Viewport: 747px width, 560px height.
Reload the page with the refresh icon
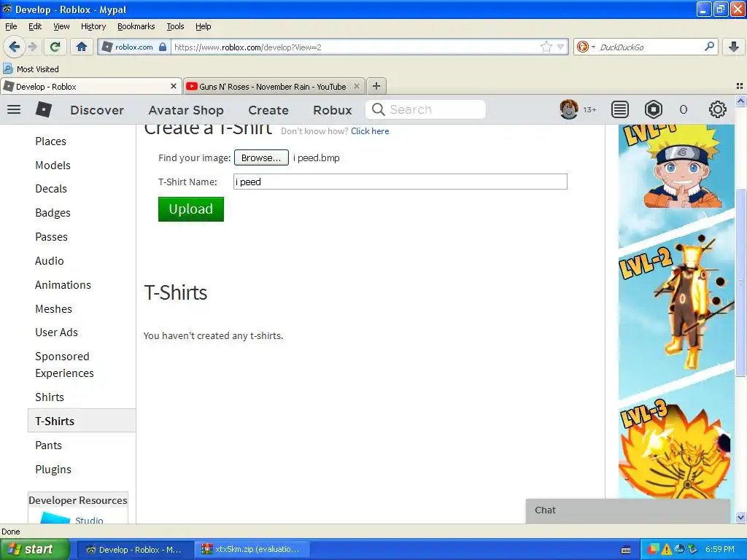55,47
